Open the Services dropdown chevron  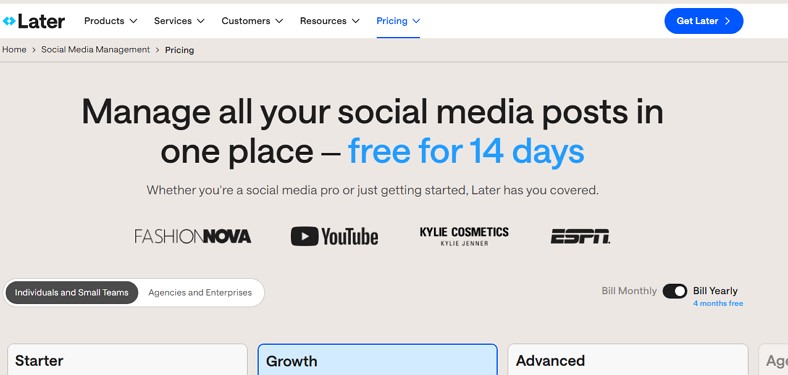point(201,21)
